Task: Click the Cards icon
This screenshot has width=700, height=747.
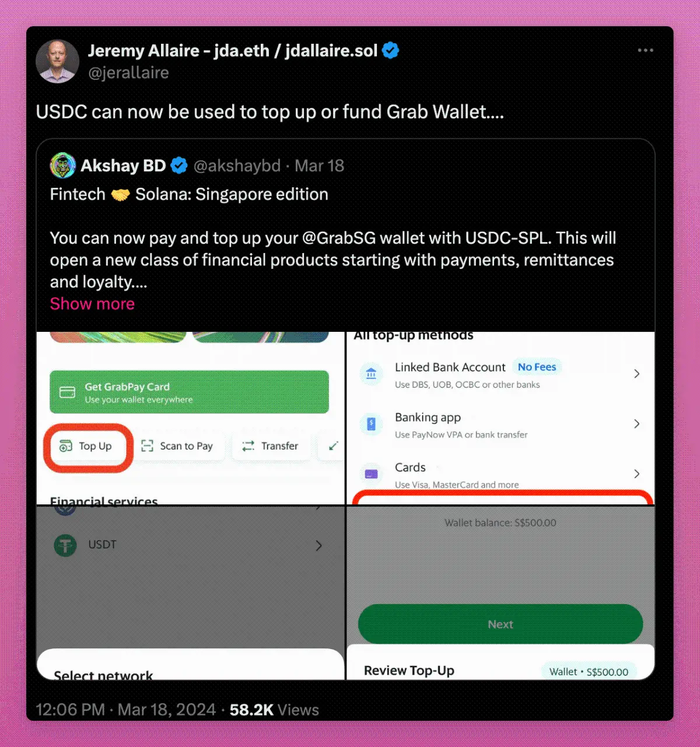Action: (371, 474)
